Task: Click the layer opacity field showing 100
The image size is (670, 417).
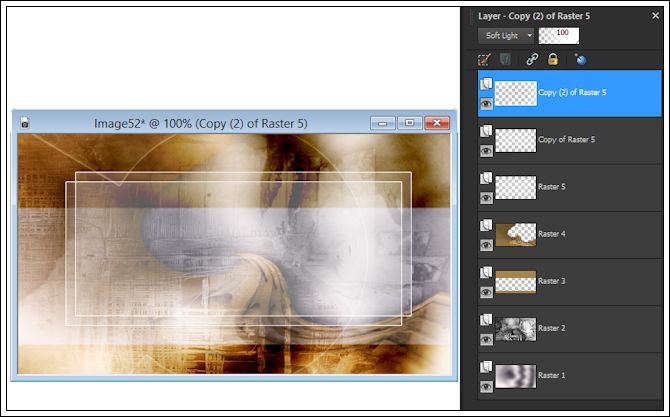Action: [558, 36]
